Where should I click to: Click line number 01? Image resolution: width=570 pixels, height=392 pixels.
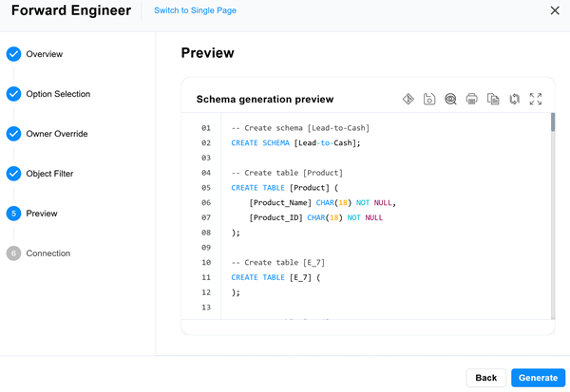tap(206, 128)
